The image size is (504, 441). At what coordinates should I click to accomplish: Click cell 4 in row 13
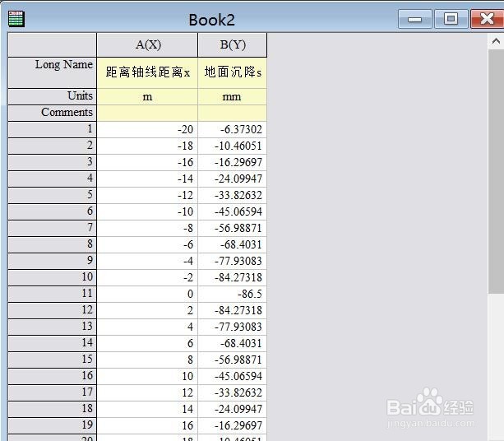(x=147, y=327)
